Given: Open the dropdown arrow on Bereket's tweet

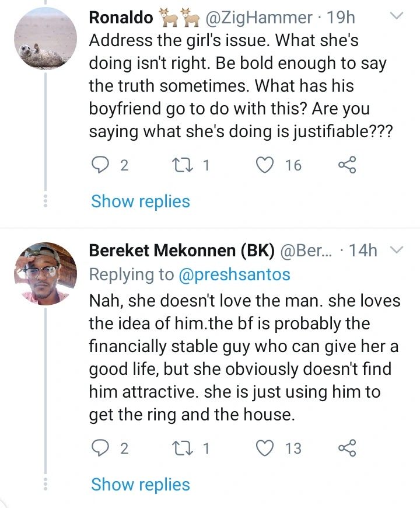Looking at the screenshot, I should pos(396,250).
